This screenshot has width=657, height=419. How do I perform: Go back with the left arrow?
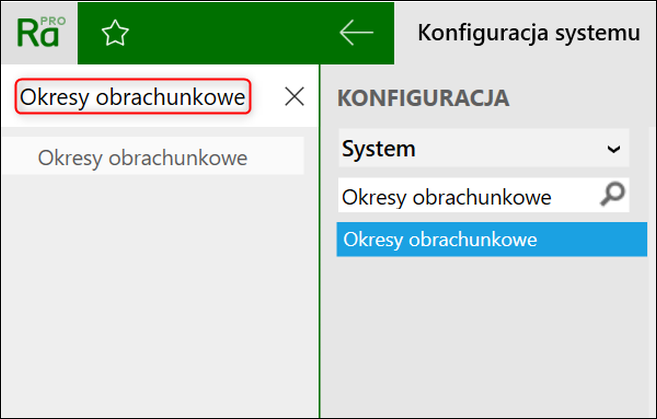(356, 32)
